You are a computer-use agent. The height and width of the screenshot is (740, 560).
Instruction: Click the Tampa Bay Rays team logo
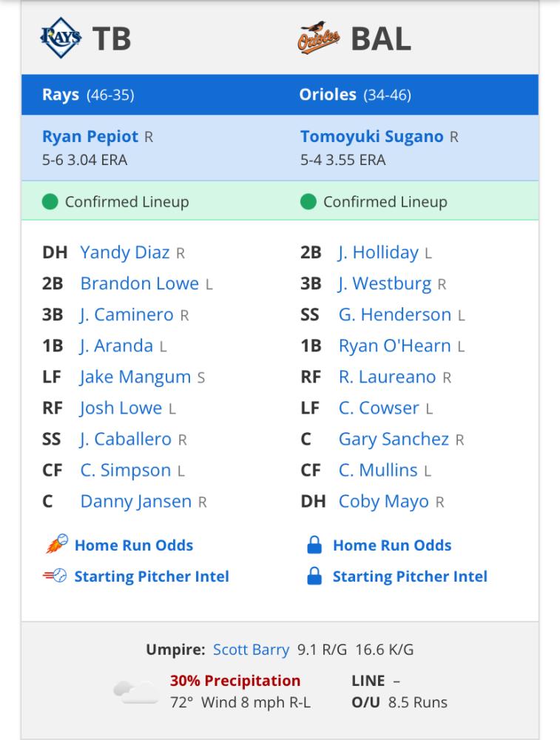coord(61,38)
